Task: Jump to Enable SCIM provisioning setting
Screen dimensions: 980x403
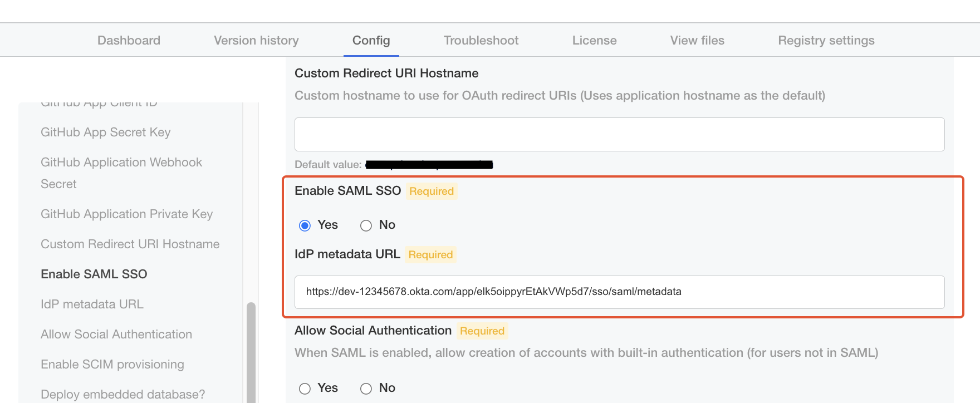Action: (112, 365)
